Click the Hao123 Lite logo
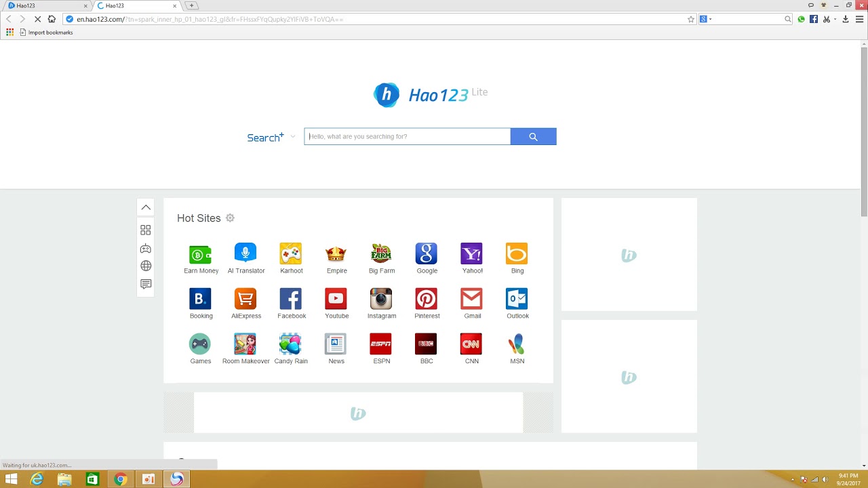Viewport: 868px width, 488px height. (x=430, y=94)
